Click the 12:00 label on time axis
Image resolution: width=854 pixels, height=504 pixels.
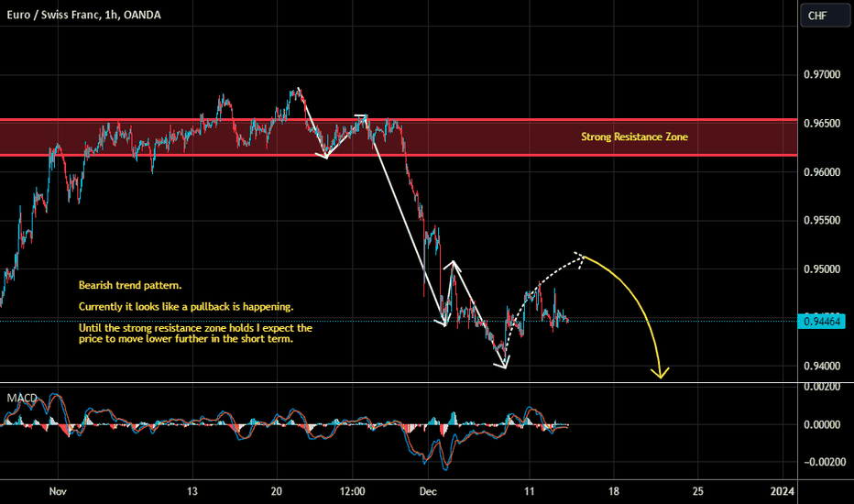(353, 491)
